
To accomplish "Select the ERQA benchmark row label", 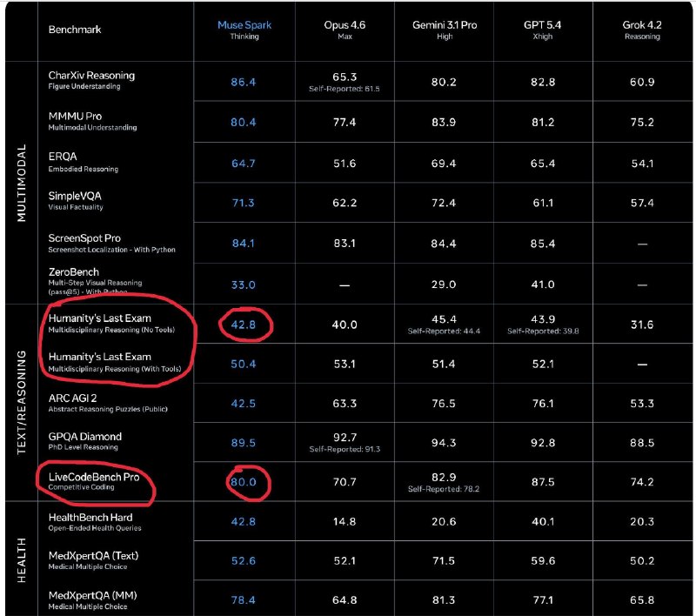I will [64, 157].
